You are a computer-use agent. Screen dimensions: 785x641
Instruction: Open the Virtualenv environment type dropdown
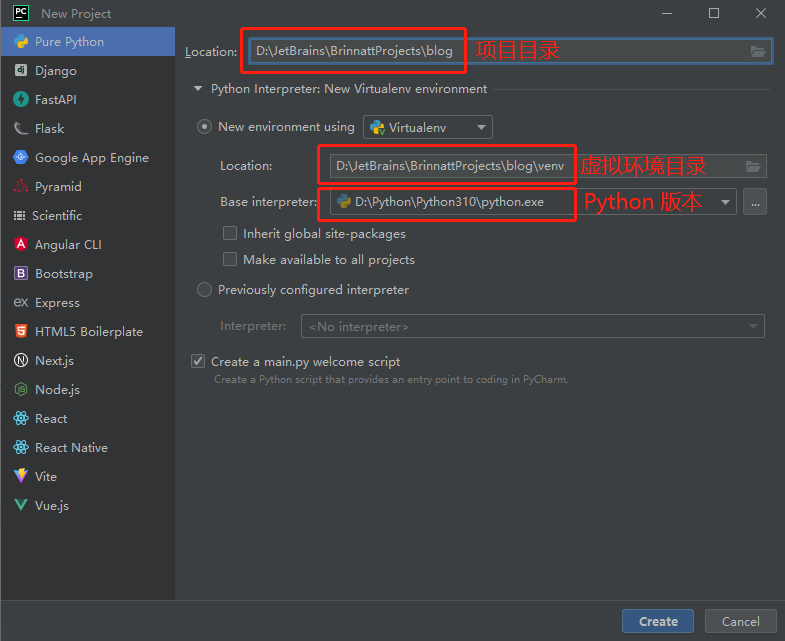[428, 127]
